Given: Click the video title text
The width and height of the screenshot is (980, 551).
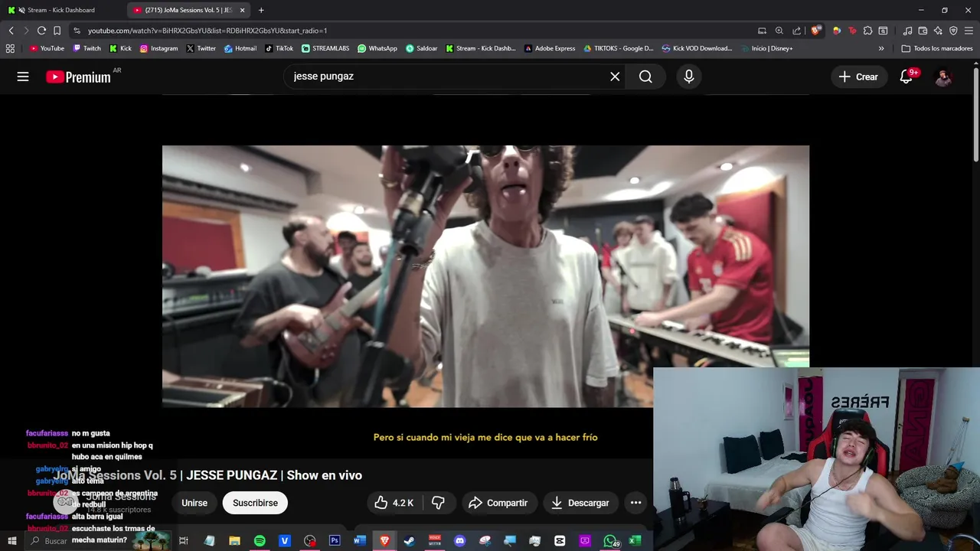Looking at the screenshot, I should click(207, 475).
